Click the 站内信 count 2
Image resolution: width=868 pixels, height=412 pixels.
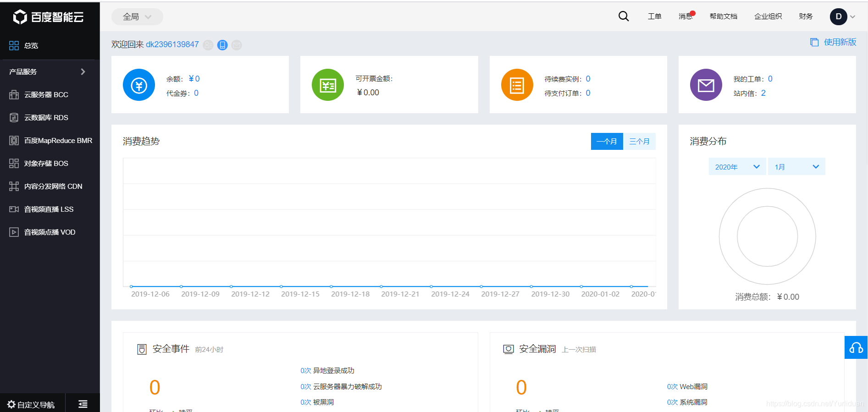tap(763, 93)
